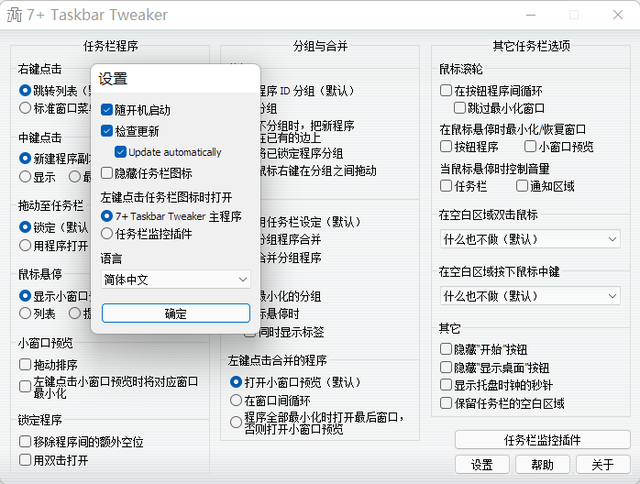Toggle the 随开机启动 checkbox
This screenshot has height=484, width=640.
pos(107,110)
